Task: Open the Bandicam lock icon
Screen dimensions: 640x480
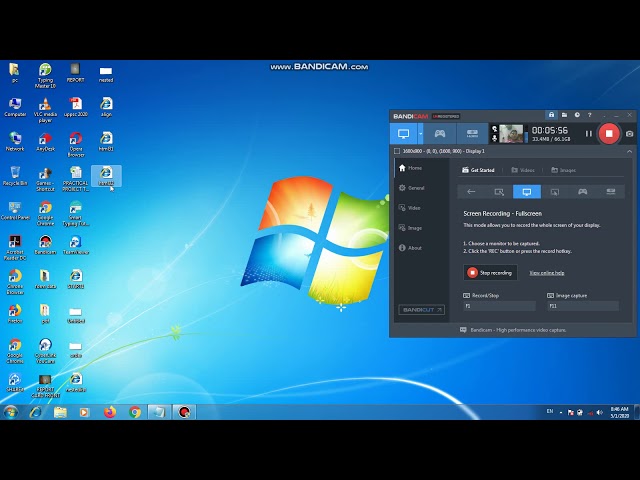Action: pyautogui.click(x=551, y=115)
